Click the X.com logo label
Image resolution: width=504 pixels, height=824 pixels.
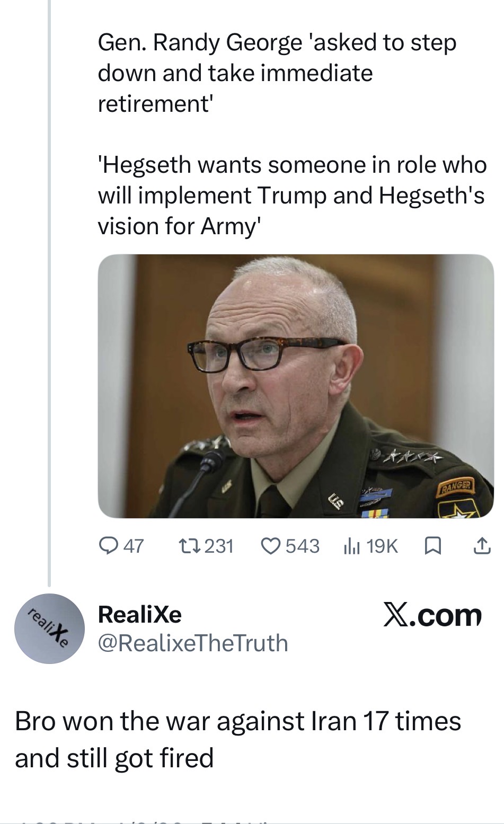[x=432, y=616]
